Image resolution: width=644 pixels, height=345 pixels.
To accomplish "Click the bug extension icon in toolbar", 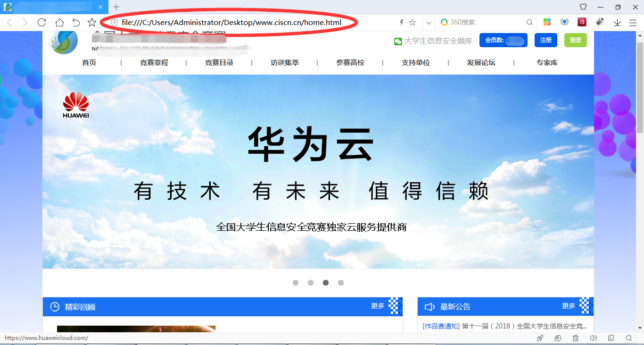I will coord(599,22).
